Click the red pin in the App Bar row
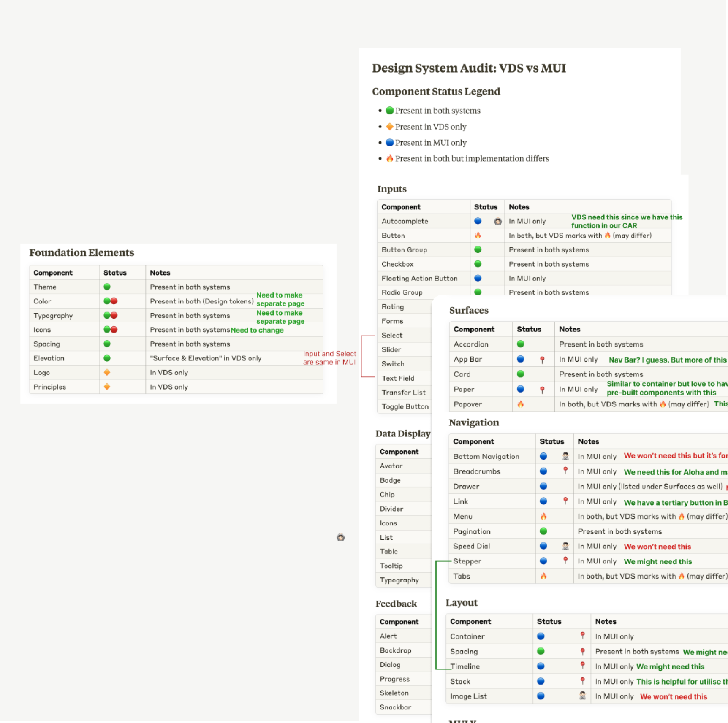Screen dimensions: 728x723 tap(542, 360)
